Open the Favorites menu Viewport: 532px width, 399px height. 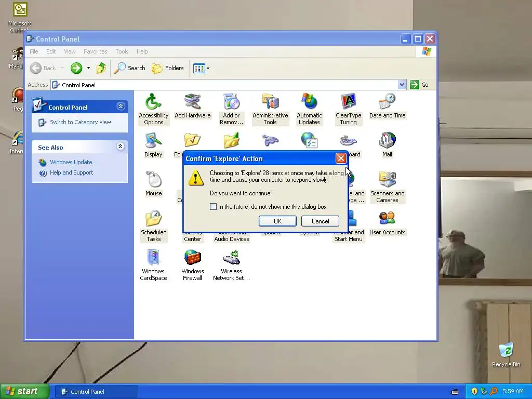96,51
